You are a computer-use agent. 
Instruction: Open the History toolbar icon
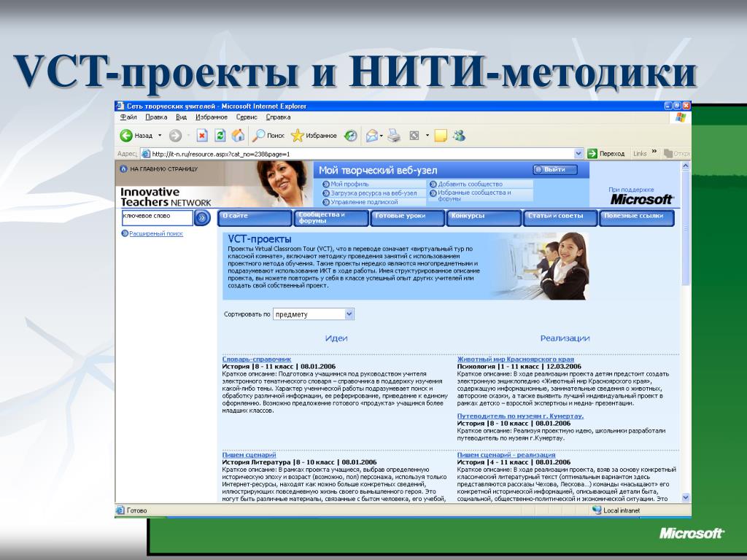[x=351, y=136]
